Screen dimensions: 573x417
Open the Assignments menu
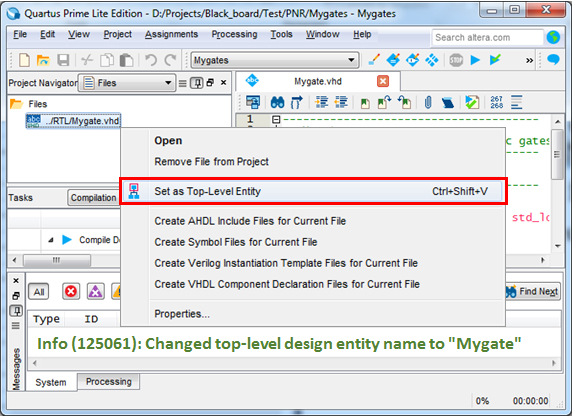point(171,34)
